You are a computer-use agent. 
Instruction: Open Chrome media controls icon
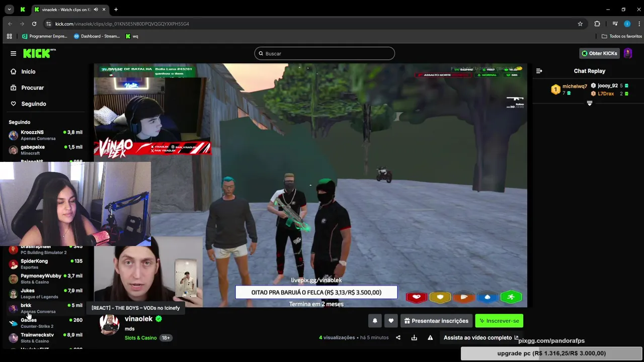615,24
